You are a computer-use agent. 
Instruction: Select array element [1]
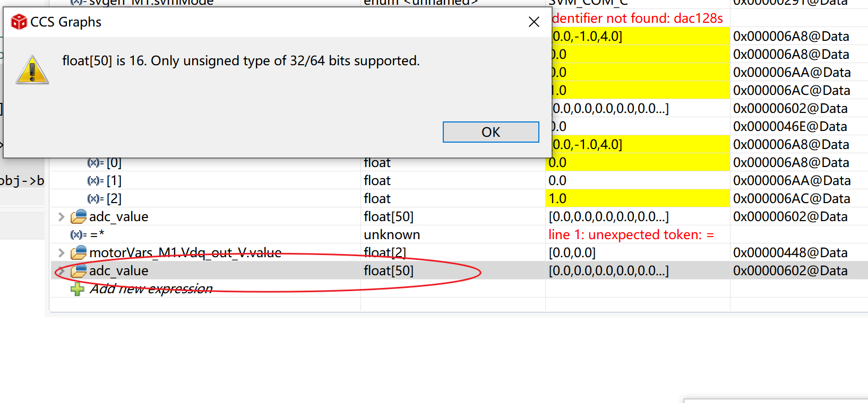[x=114, y=181]
